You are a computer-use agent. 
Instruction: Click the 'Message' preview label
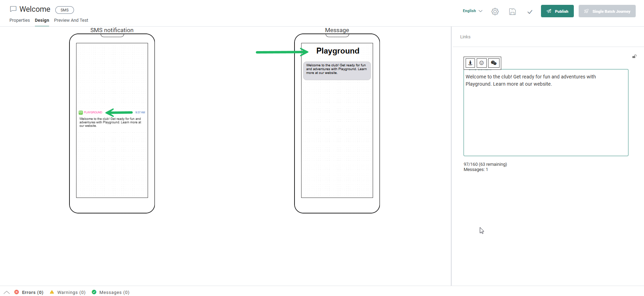(337, 30)
